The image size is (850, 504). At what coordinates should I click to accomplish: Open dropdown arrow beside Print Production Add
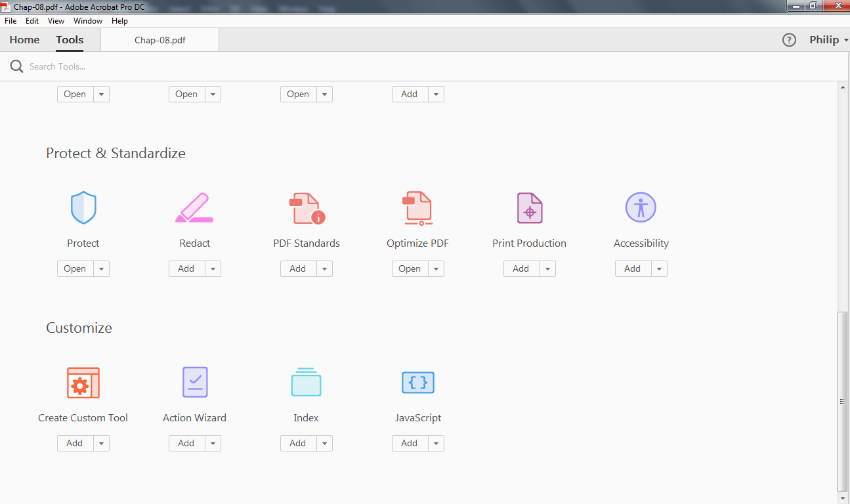547,269
